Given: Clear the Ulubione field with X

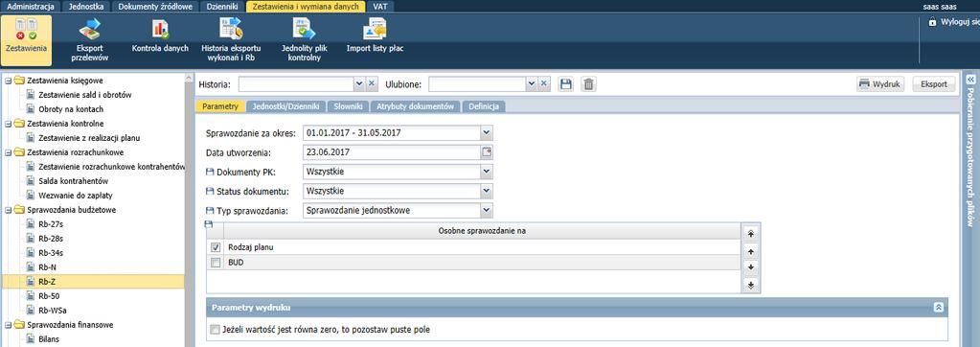Looking at the screenshot, I should tap(544, 83).
